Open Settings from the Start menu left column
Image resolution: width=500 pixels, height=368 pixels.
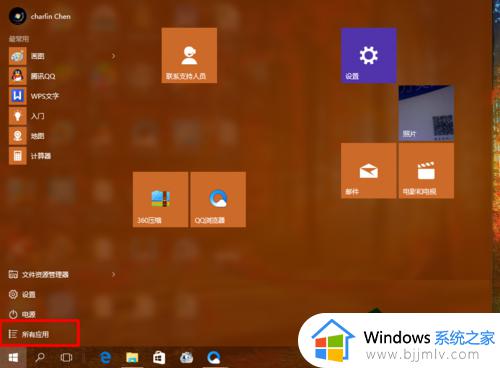(22, 295)
